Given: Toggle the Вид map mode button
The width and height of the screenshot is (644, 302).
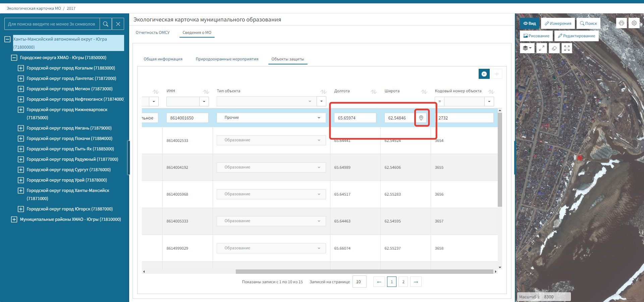Looking at the screenshot, I should 530,23.
